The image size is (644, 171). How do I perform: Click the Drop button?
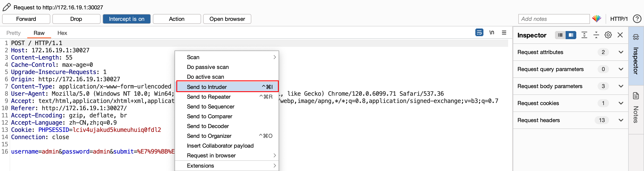[76, 19]
